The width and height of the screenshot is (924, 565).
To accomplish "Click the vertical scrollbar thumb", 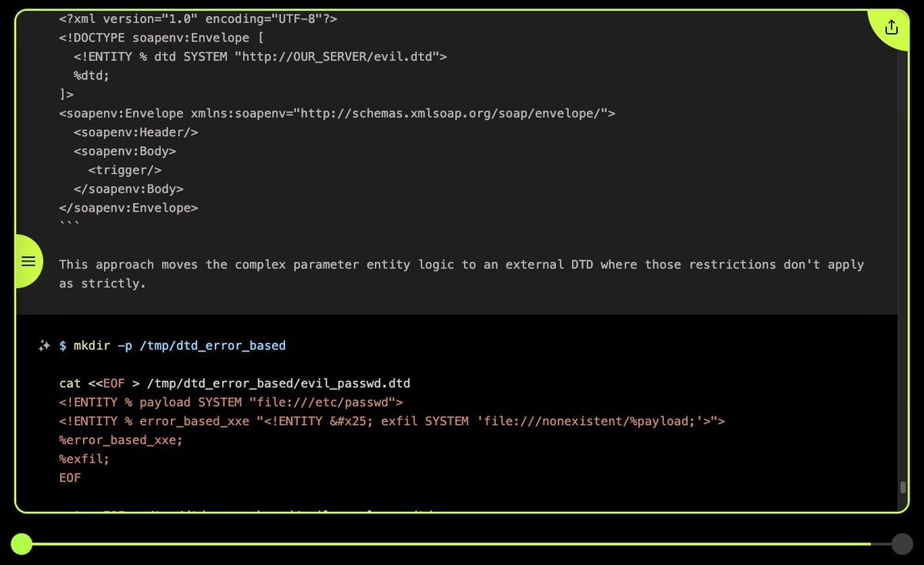I will [902, 487].
